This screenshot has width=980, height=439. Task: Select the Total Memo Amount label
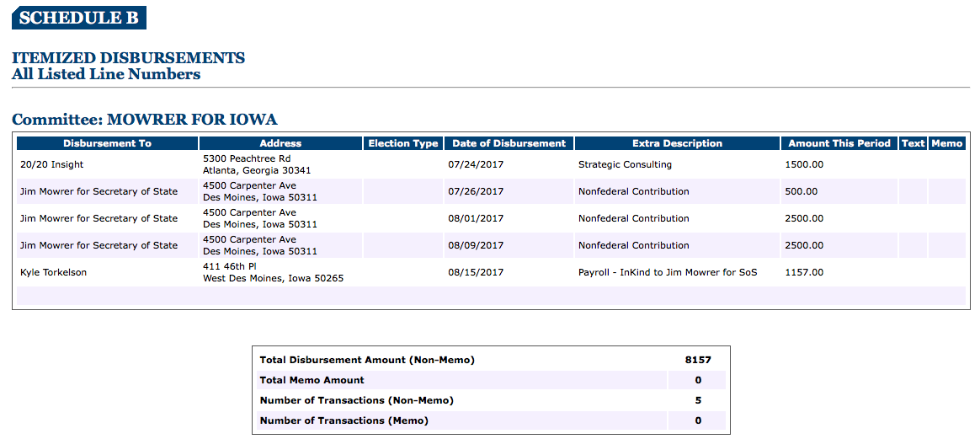click(x=312, y=379)
